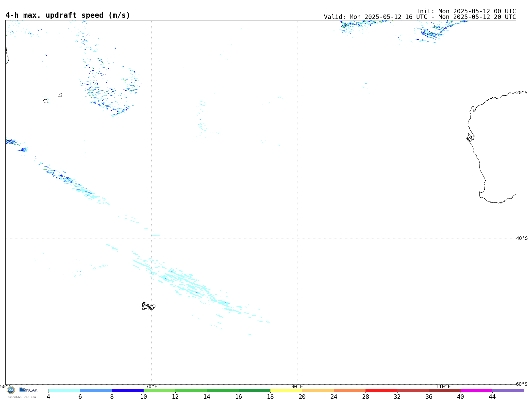
Task: Click the Réunion island outline
Action: (x=46, y=101)
